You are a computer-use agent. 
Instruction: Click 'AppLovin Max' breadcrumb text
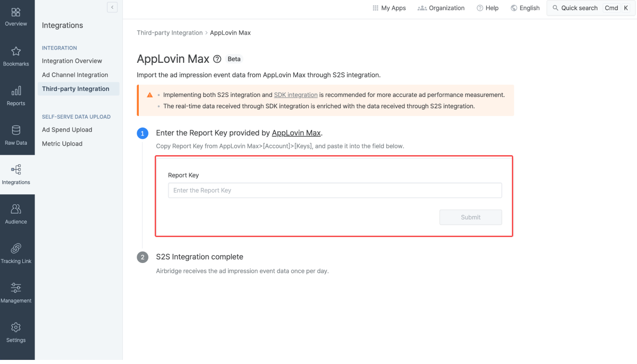[230, 33]
